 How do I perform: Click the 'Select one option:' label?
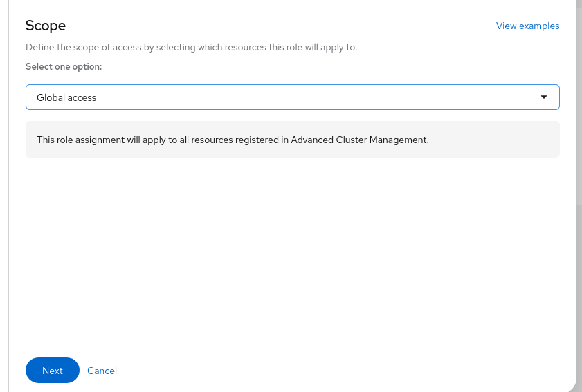coord(64,66)
